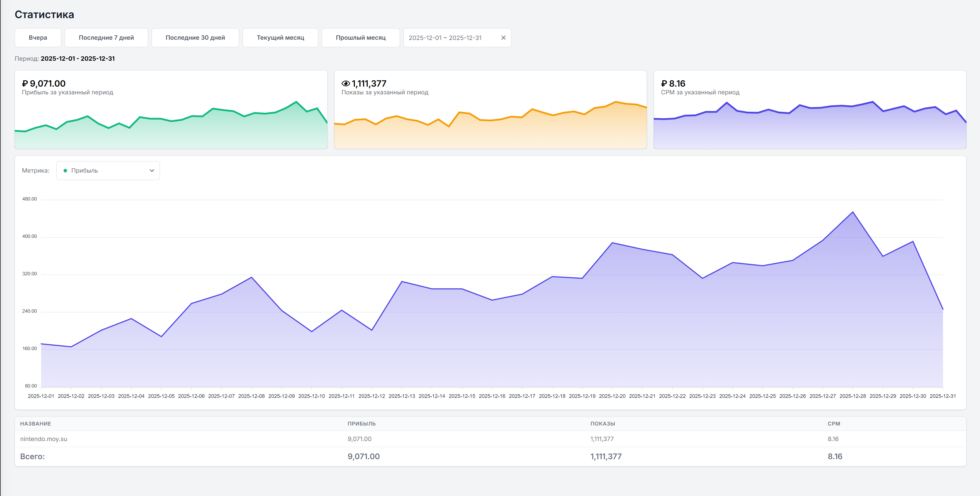
Task: Clear the date range with the X icon
Action: pyautogui.click(x=503, y=38)
